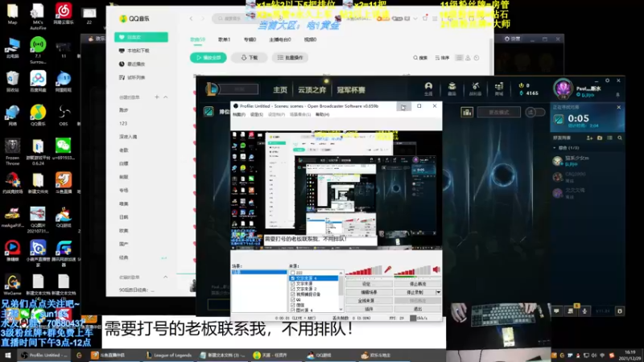644x362 pixels.
Task: Toggle the 文字来源 2 source checkbox
Action: (293, 289)
